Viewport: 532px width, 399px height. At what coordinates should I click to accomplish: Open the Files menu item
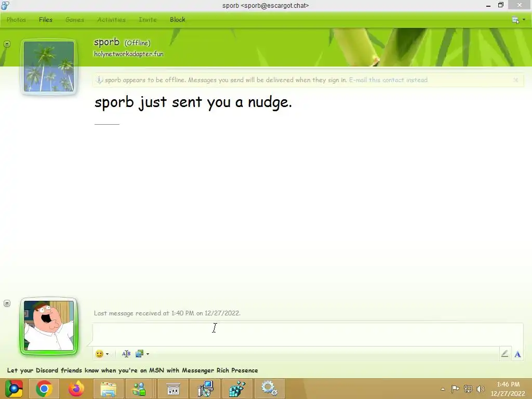click(46, 20)
